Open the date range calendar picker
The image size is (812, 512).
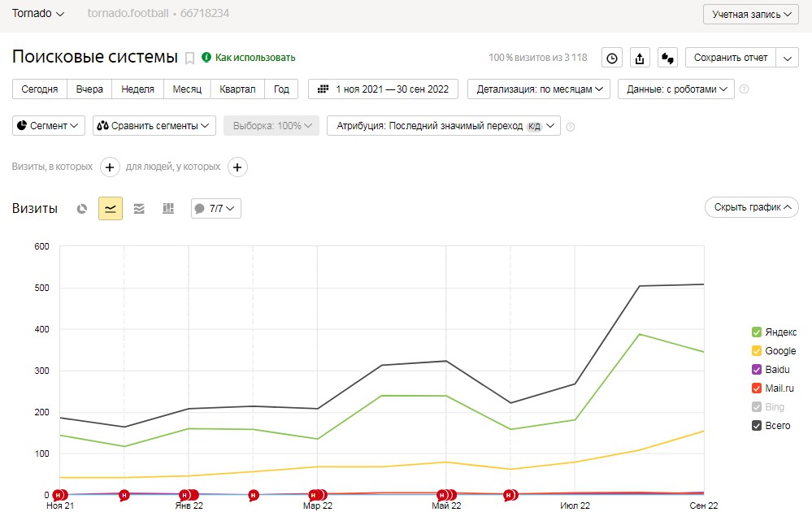(x=383, y=89)
